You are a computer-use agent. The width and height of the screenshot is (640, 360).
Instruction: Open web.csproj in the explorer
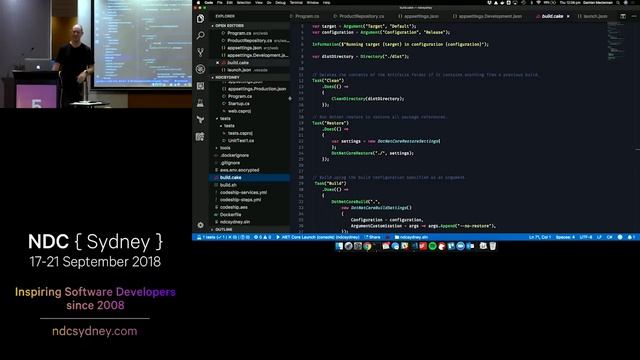(x=240, y=111)
